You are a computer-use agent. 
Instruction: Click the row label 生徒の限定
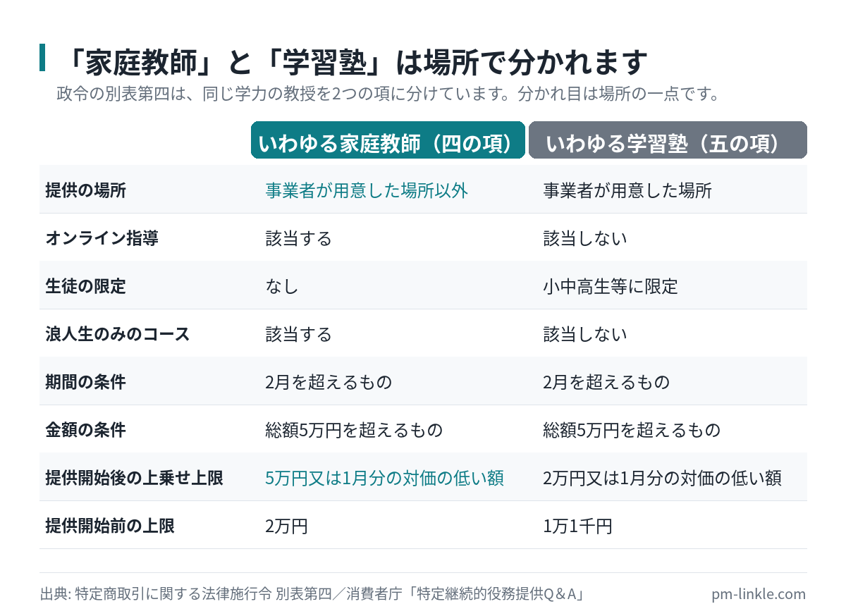[x=85, y=285]
